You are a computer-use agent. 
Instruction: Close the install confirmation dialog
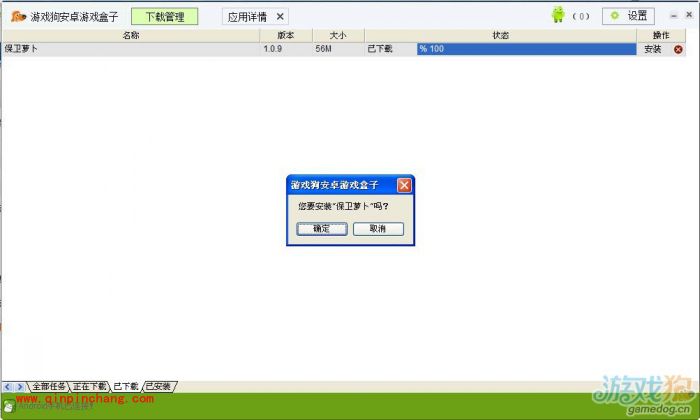point(404,185)
